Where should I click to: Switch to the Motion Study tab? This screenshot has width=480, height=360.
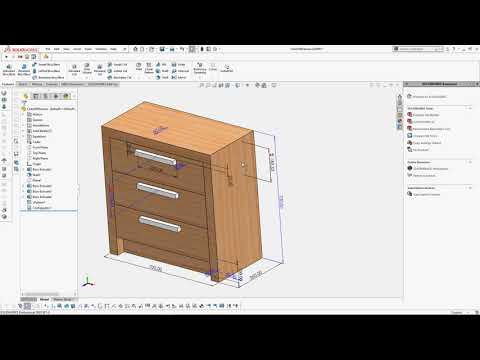coord(63,299)
